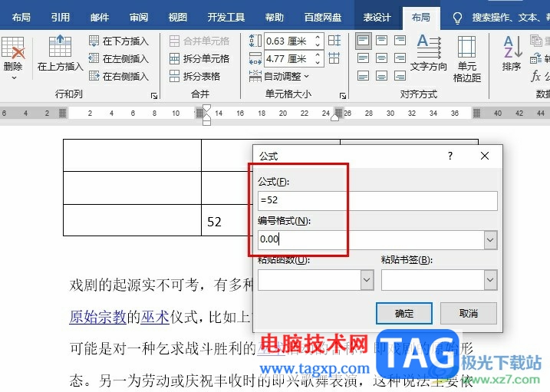Click Split Table button
Image resolution: width=550 pixels, height=392 pixels.
[x=195, y=76]
